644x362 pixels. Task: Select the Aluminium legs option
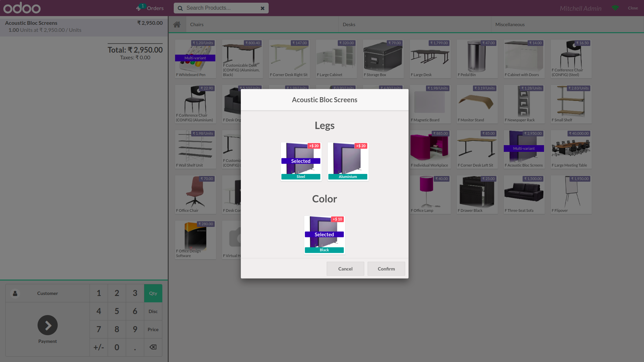coord(348,162)
